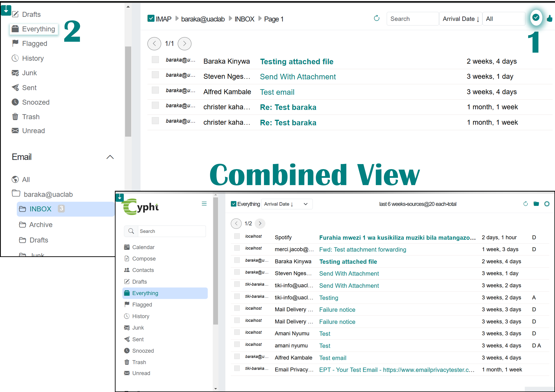Open the All filter dropdown
The width and height of the screenshot is (555, 392).
coord(504,19)
